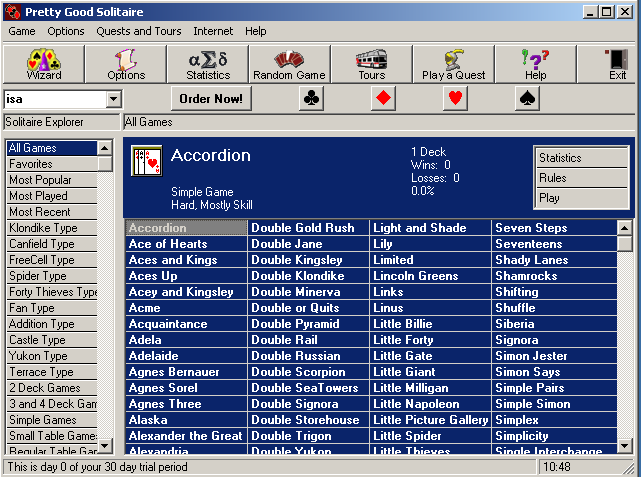Select the Double Scorpion game
641x477 pixels.
pyautogui.click(x=308, y=372)
